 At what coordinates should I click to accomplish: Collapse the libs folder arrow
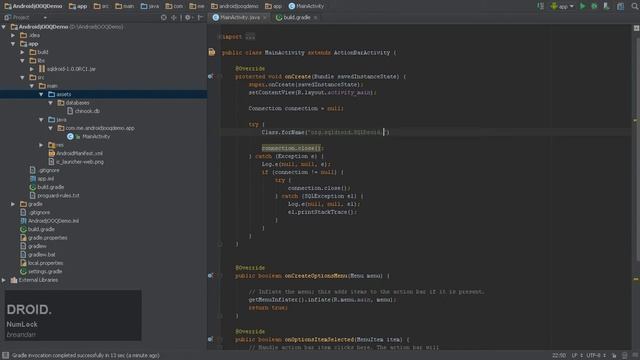(x=23, y=61)
